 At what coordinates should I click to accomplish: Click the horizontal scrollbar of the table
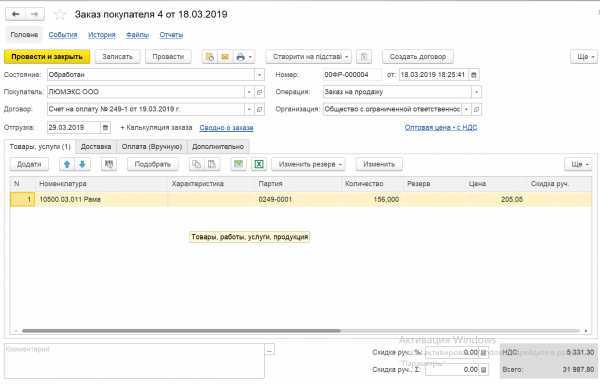(x=181, y=331)
